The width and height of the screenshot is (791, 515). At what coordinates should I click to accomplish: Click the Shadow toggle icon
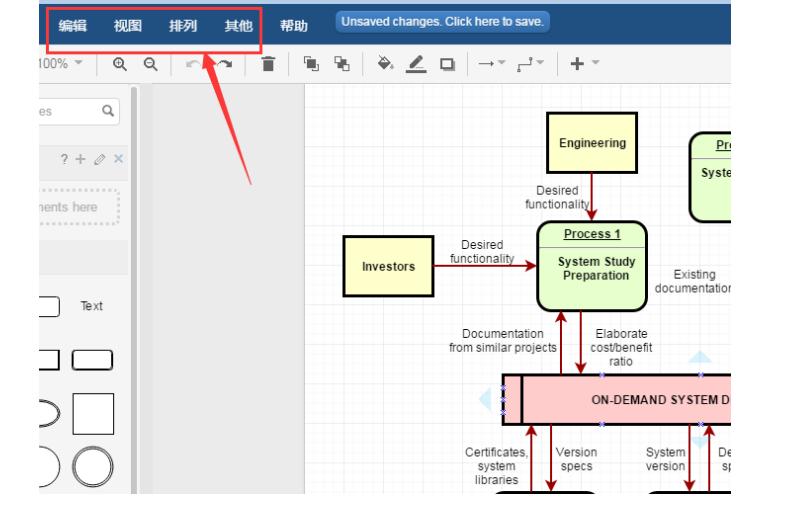pos(447,64)
